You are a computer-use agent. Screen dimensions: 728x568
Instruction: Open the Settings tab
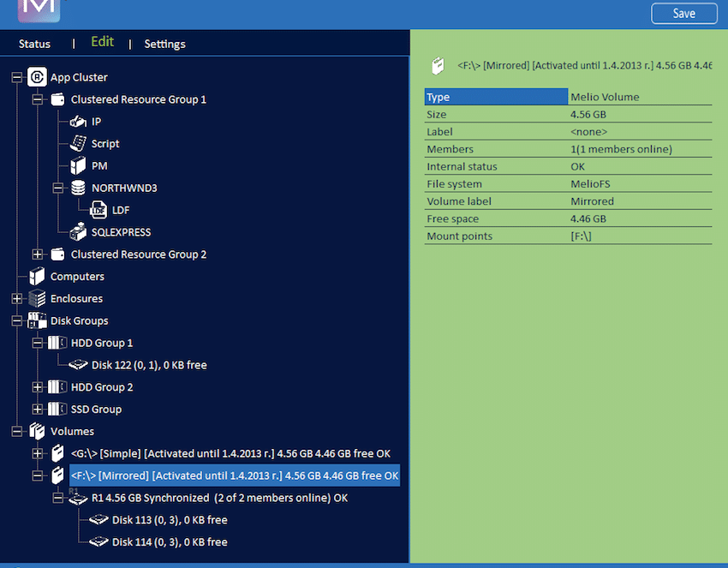point(164,45)
